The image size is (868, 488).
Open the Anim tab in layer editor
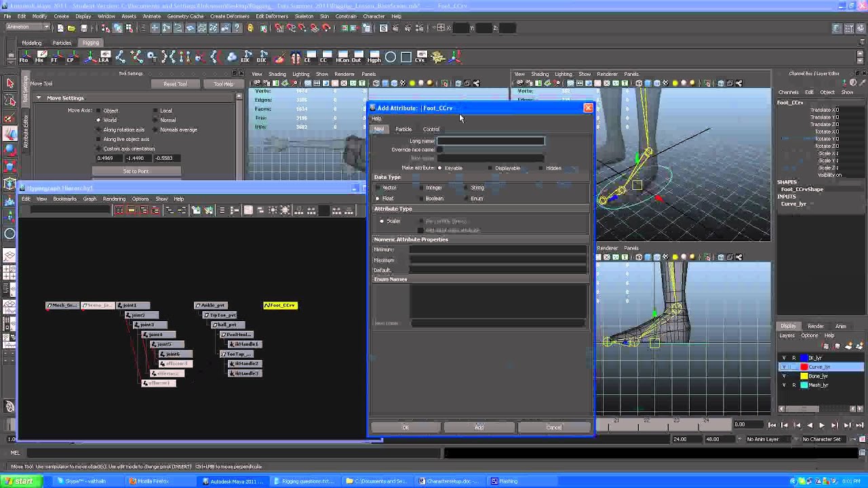(x=841, y=326)
